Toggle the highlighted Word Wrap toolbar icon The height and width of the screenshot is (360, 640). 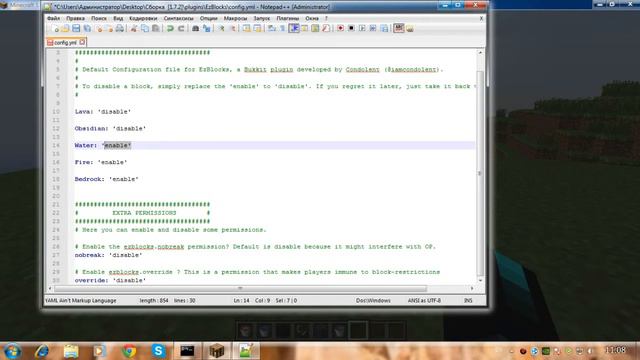(x=294, y=28)
